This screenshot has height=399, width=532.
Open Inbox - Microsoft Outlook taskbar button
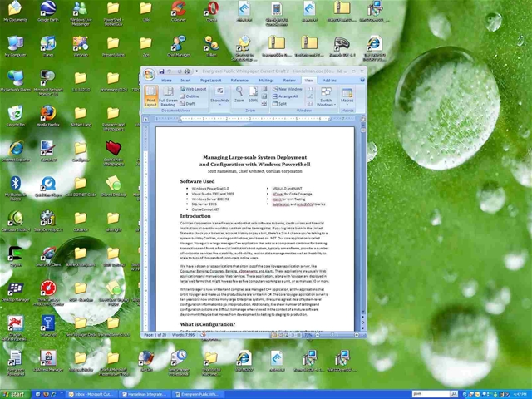coord(91,394)
